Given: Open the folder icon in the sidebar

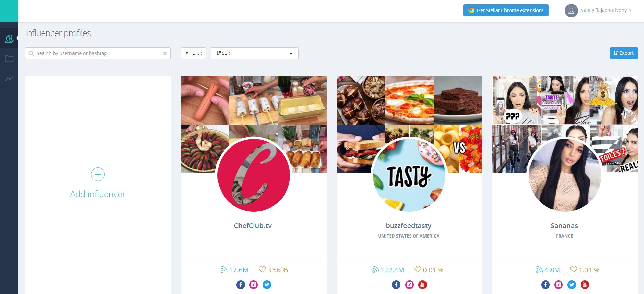Looking at the screenshot, I should pos(9,59).
